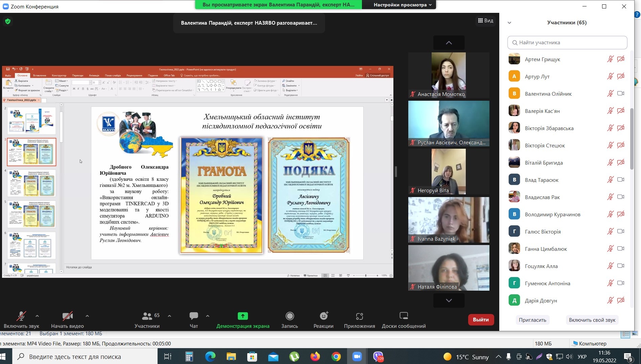
Task: Open Google Chrome from the taskbar
Action: 336,357
